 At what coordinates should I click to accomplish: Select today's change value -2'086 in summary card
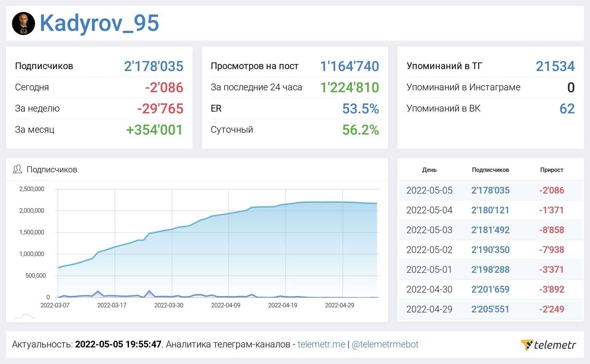(164, 87)
